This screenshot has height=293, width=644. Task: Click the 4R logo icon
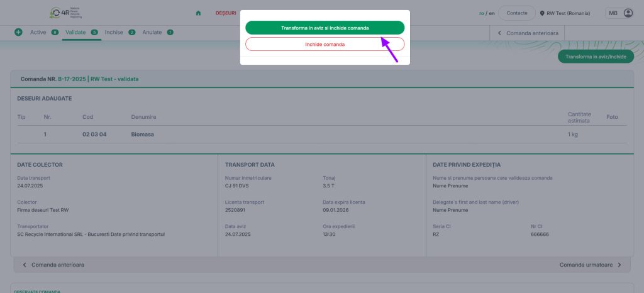coord(58,13)
